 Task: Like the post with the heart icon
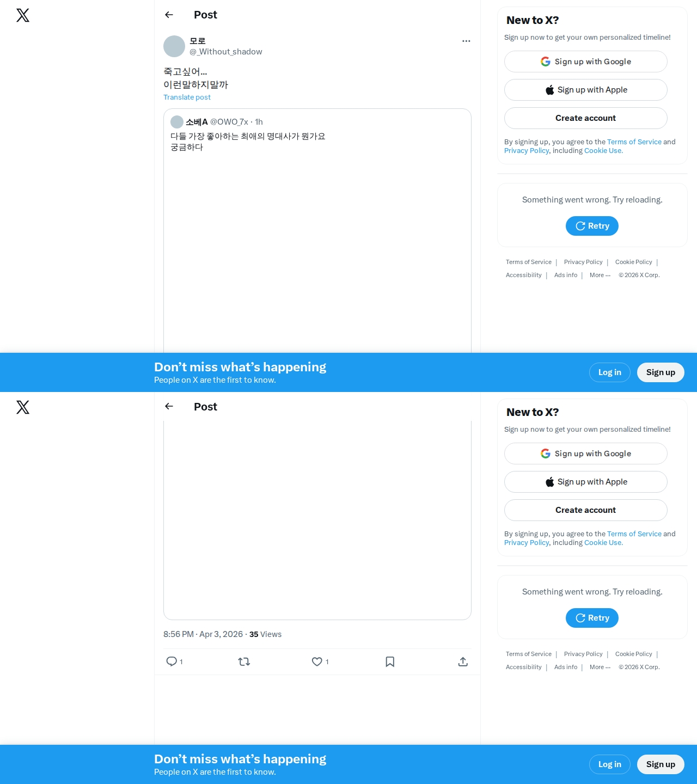(317, 661)
